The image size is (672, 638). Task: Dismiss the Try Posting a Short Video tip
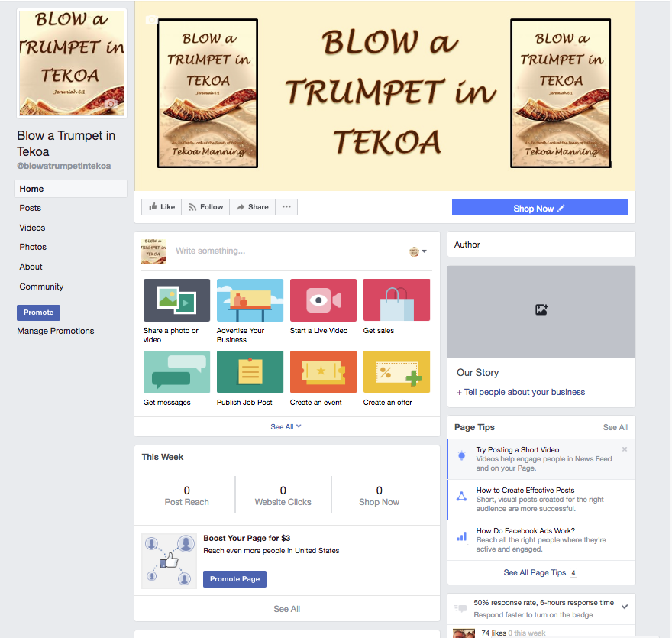(x=625, y=449)
